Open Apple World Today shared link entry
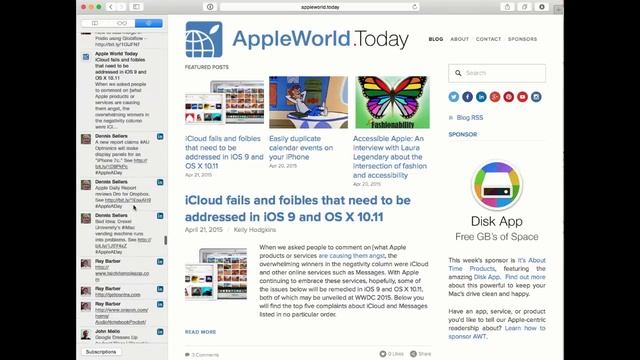This screenshot has height=360, width=640. 122,90
